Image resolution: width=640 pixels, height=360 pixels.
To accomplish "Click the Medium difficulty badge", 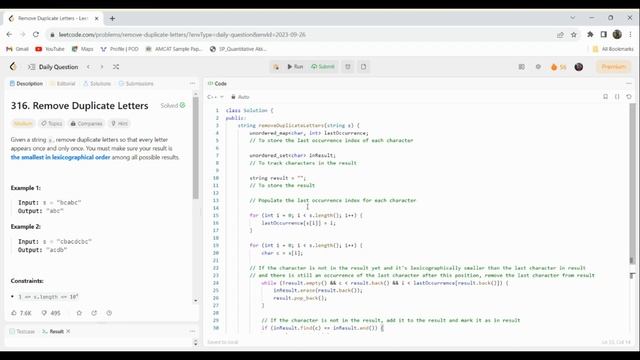I will 23,123.
